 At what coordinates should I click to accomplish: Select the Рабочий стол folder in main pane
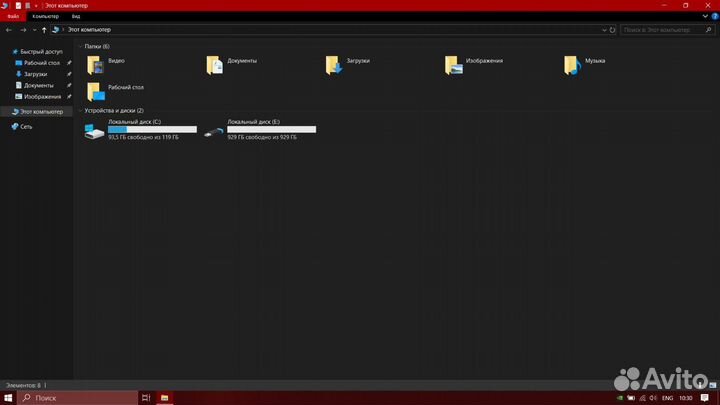click(96, 91)
